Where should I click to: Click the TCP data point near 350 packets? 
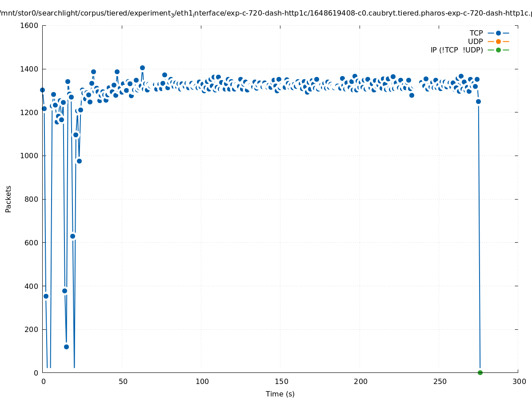pos(46,296)
